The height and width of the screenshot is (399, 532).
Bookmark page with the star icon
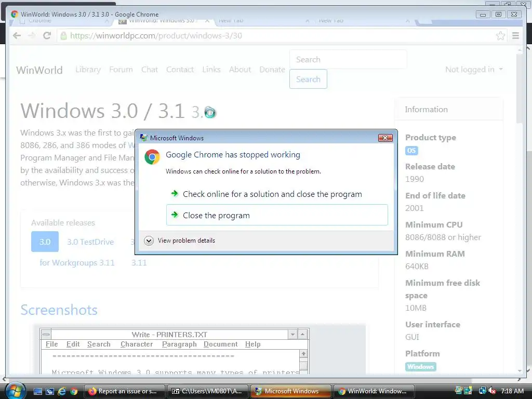coord(500,36)
